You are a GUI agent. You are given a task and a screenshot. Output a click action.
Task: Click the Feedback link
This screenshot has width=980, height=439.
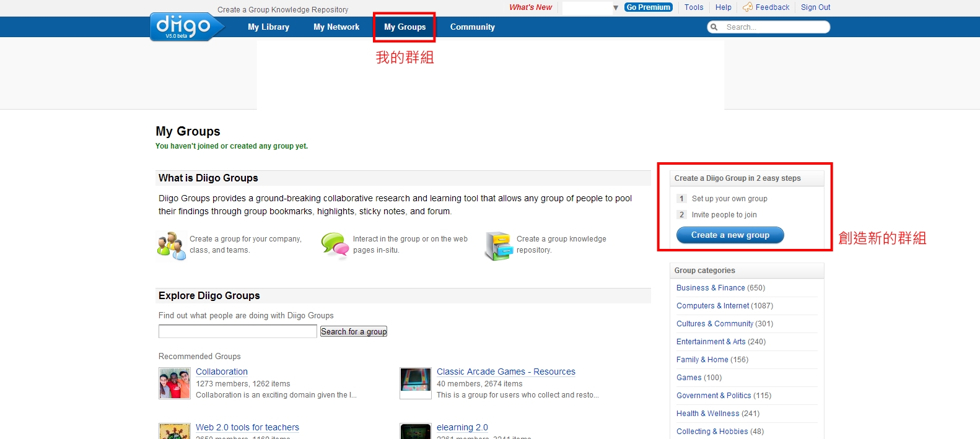tap(772, 7)
